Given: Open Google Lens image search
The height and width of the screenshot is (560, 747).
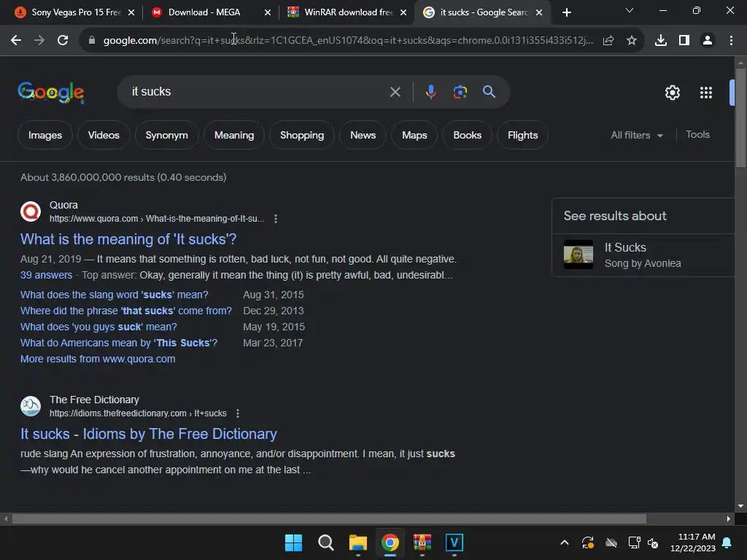Looking at the screenshot, I should 460,92.
